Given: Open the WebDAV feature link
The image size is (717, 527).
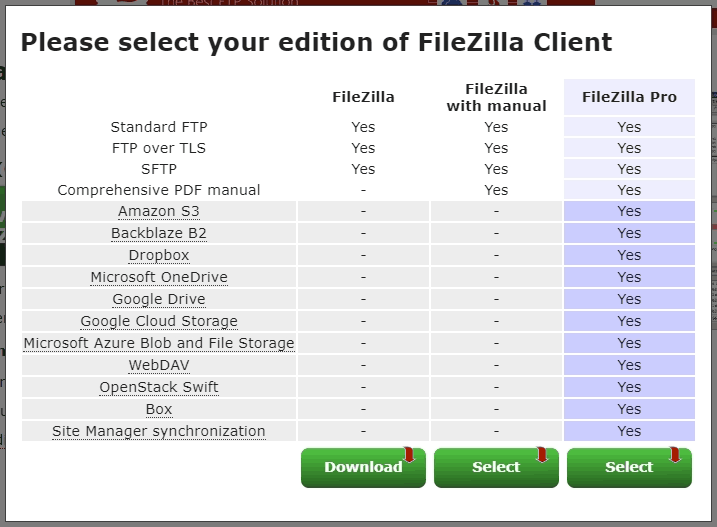Looking at the screenshot, I should (x=159, y=365).
